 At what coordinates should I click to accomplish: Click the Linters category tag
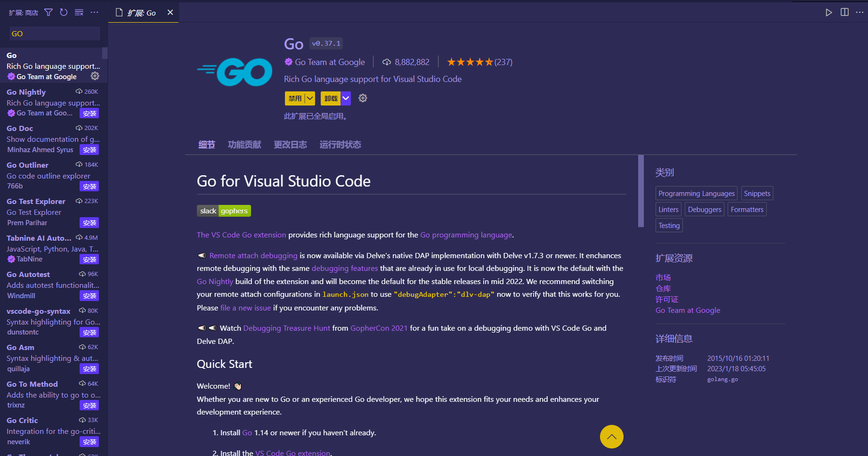[x=668, y=209]
